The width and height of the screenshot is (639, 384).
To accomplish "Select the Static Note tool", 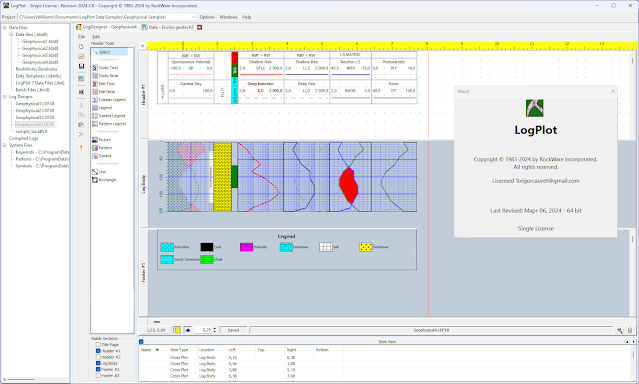I will [x=105, y=76].
